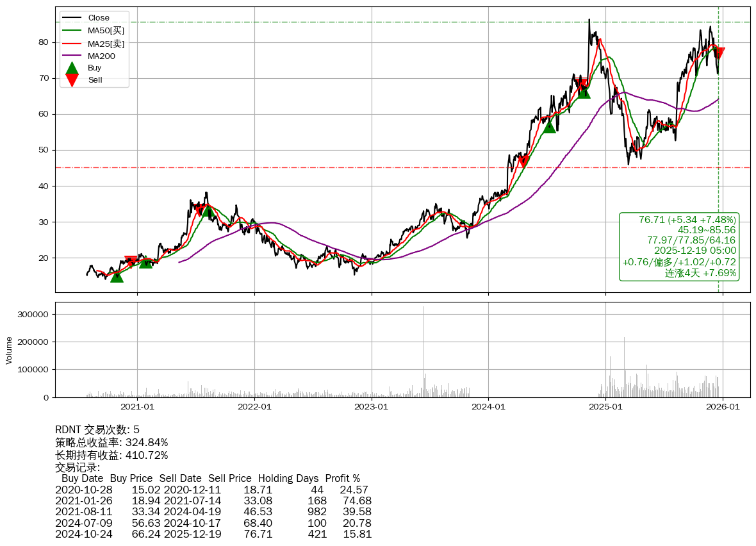Click the Buy marker at July 2024
756x546 pixels.
[x=549, y=126]
